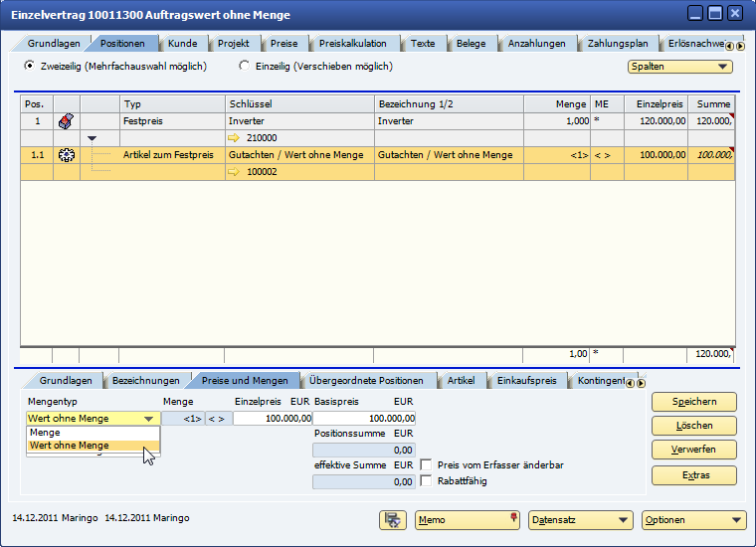Collapse the tree triangle under position 1

tap(93, 138)
